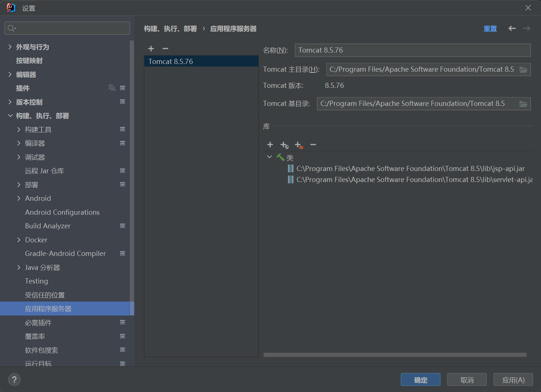Expand the 版本控制 section

coord(10,102)
